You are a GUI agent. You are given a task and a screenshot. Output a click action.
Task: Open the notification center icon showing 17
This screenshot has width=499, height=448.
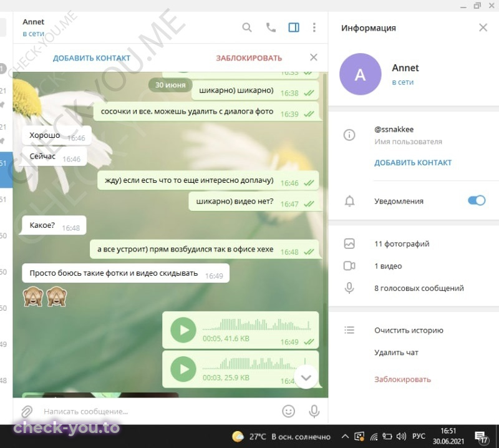(481, 437)
